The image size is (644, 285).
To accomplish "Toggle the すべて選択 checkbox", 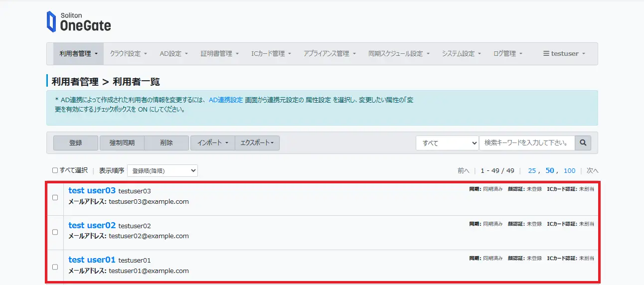I will (x=55, y=170).
